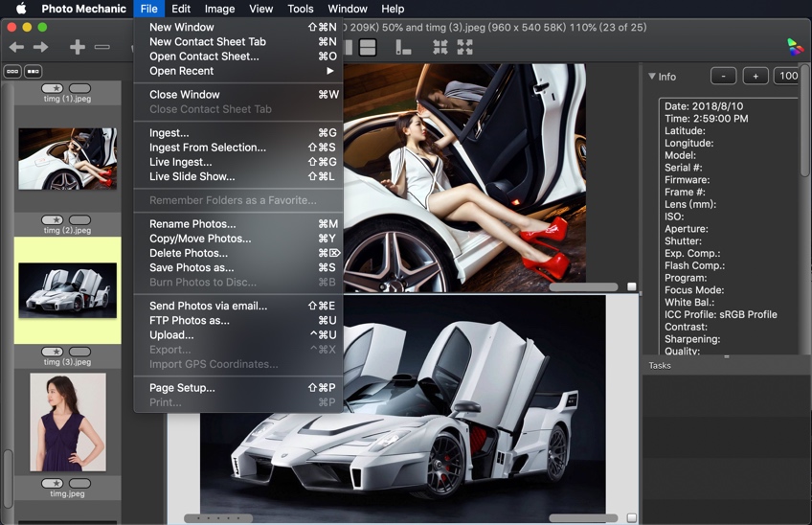Select the woman in purple dress thumbnail
Viewport: 812px width, 525px height.
[67, 422]
